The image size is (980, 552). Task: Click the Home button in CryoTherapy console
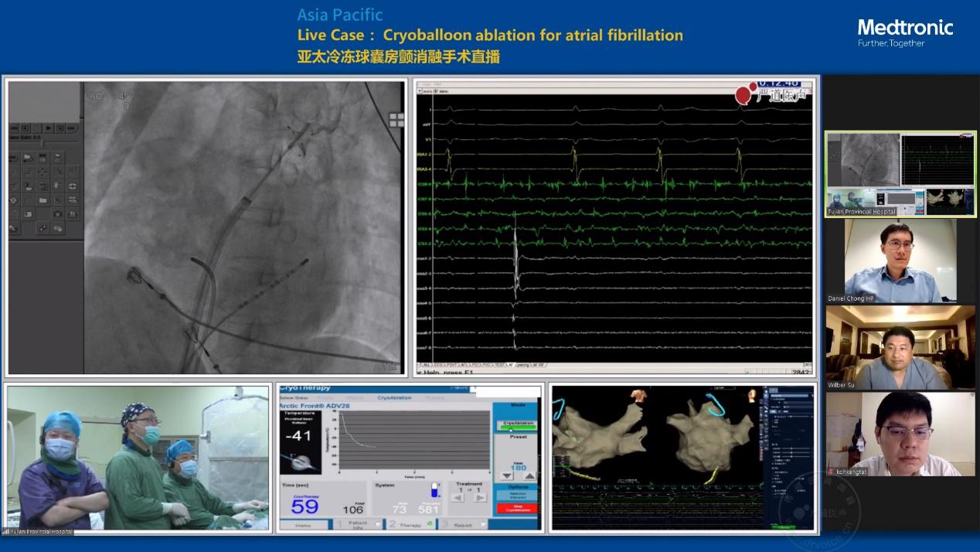[x=303, y=524]
